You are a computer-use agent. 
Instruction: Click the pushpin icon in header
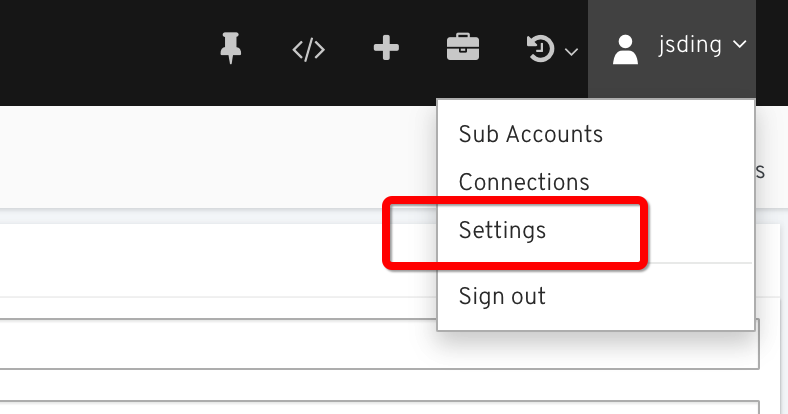click(x=231, y=48)
